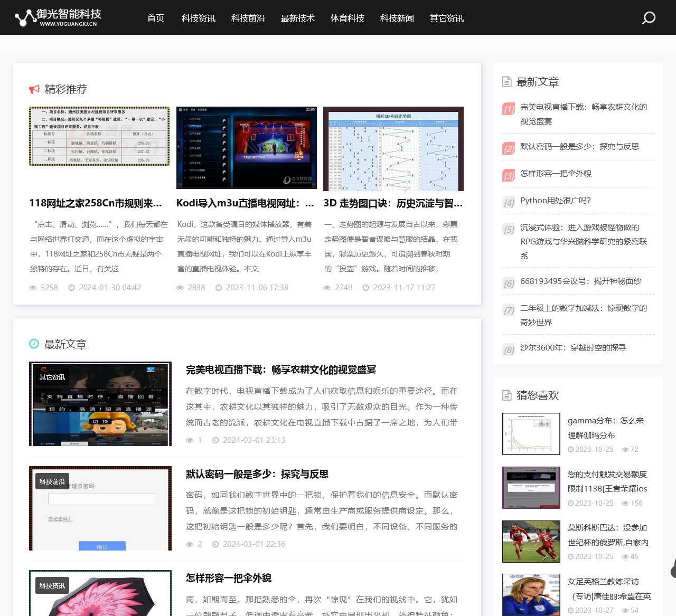Click the document icon beside sidebar 最新文章

pyautogui.click(x=507, y=82)
